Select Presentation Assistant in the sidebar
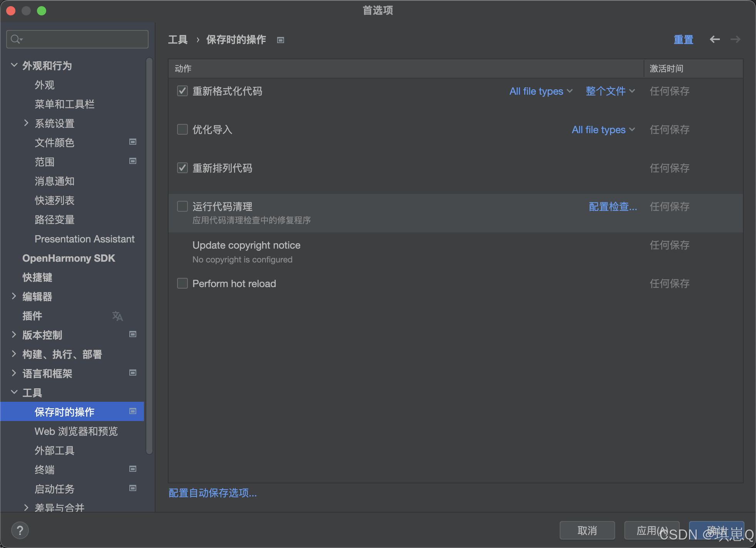The image size is (756, 548). pos(84,239)
